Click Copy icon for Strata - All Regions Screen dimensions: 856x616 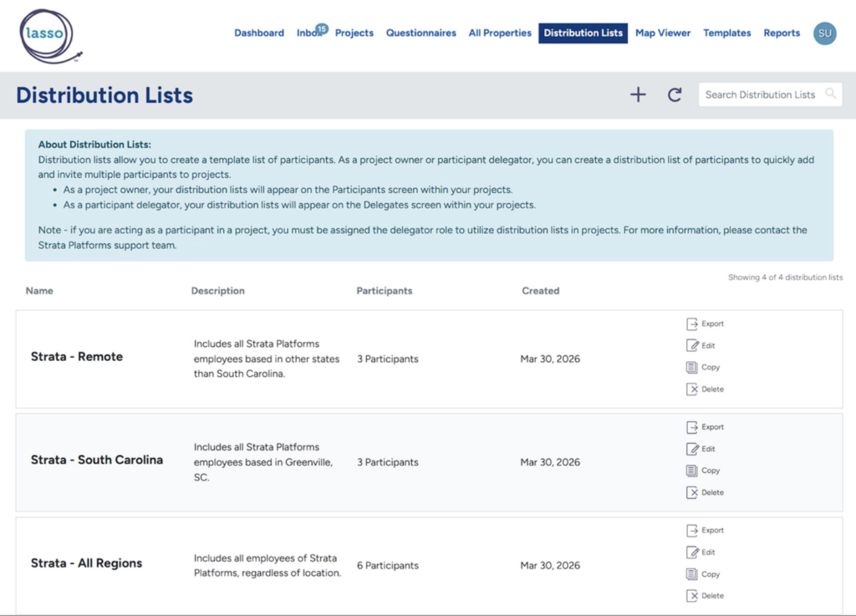click(691, 574)
